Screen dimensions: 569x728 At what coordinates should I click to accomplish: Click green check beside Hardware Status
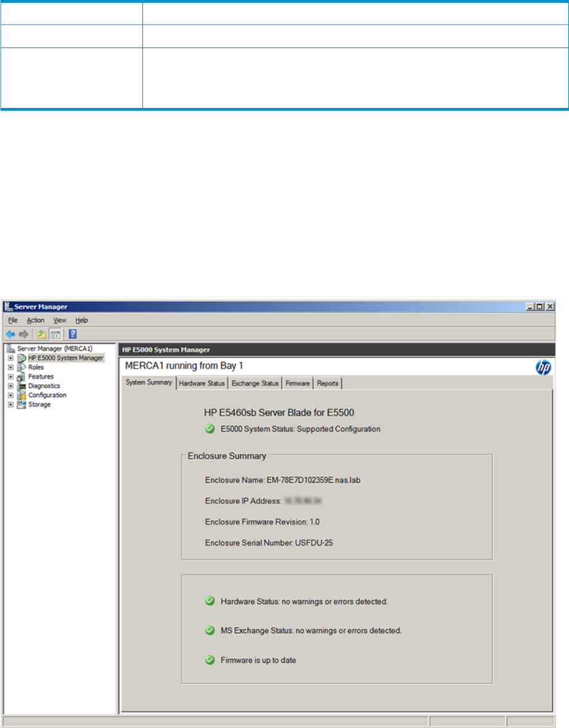(210, 602)
